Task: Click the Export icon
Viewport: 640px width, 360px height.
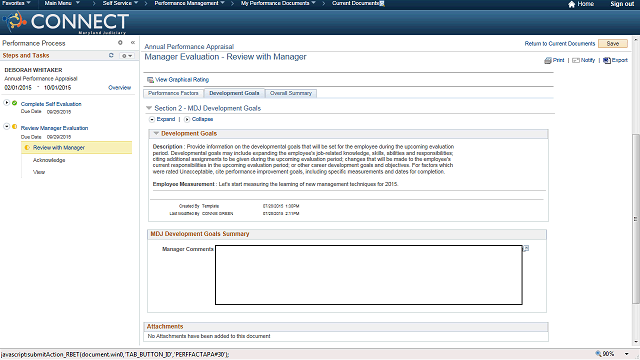Action: pos(607,60)
